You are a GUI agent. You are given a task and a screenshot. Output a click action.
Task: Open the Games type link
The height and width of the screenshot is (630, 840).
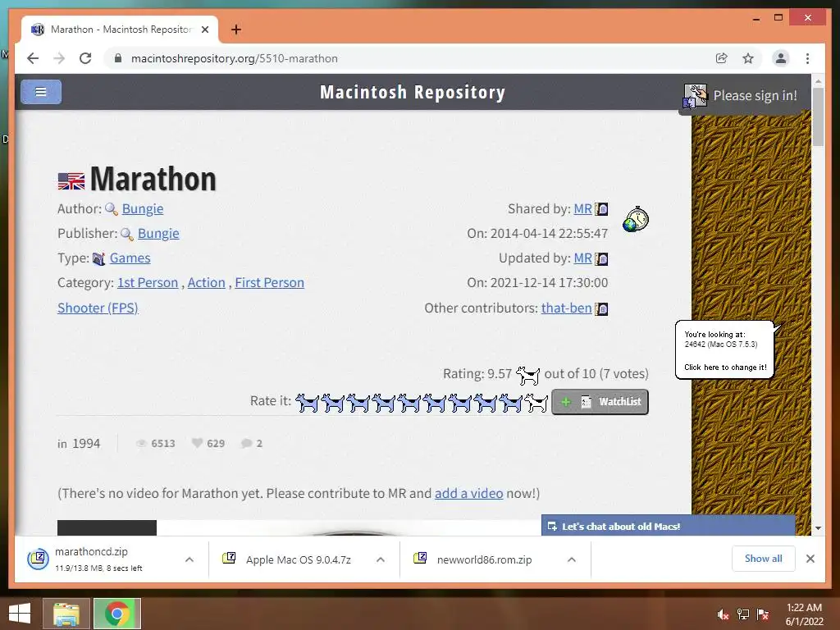[130, 258]
